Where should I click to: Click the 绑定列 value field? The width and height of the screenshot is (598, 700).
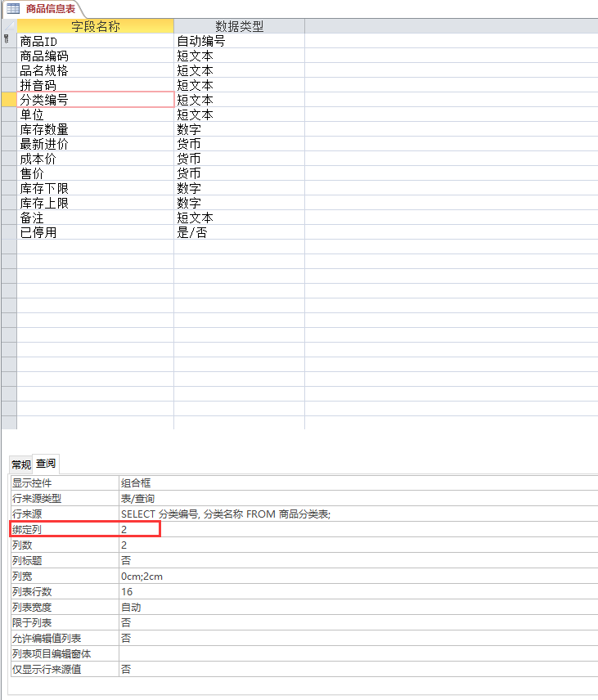358,529
